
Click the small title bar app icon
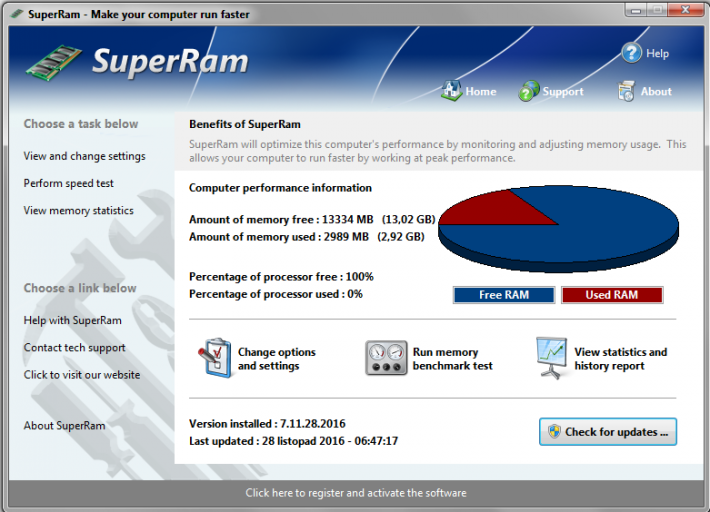pyautogui.click(x=17, y=14)
